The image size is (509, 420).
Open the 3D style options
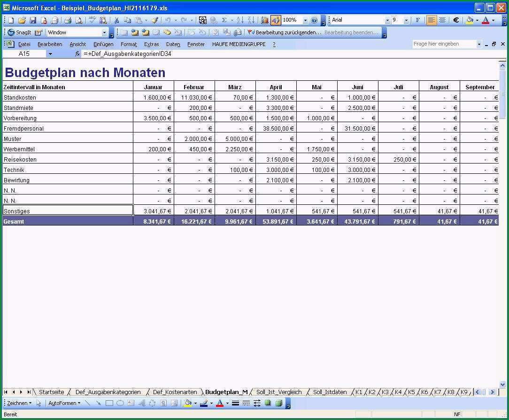click(x=278, y=403)
